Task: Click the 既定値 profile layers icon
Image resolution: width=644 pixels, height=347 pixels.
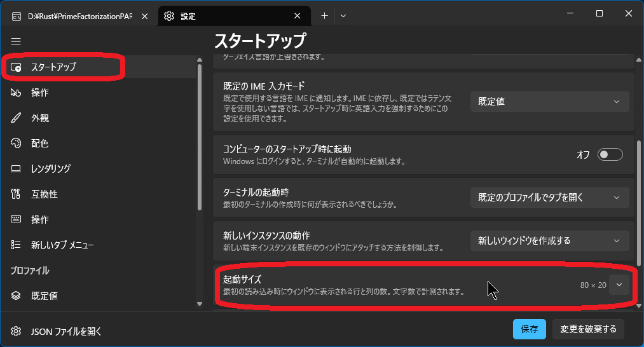Action: coord(17,296)
